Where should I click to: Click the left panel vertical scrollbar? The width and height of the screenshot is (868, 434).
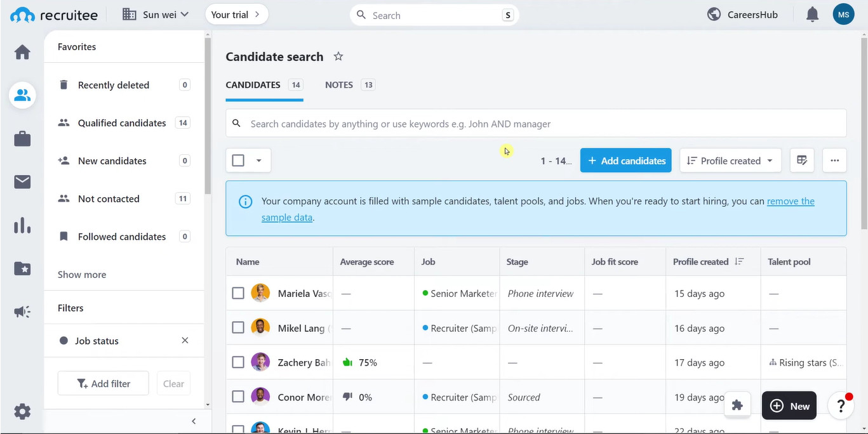click(x=208, y=127)
